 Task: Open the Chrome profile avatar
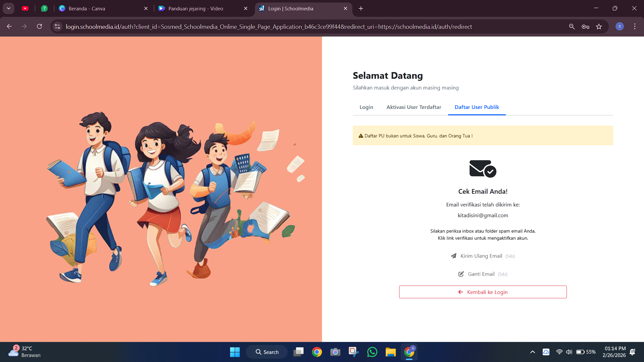click(x=620, y=26)
